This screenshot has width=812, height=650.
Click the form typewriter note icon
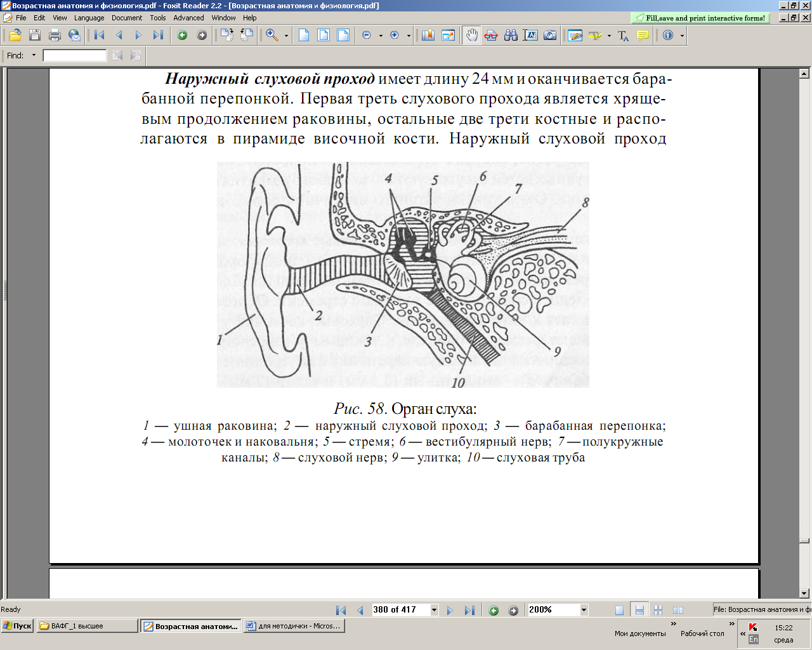[575, 36]
